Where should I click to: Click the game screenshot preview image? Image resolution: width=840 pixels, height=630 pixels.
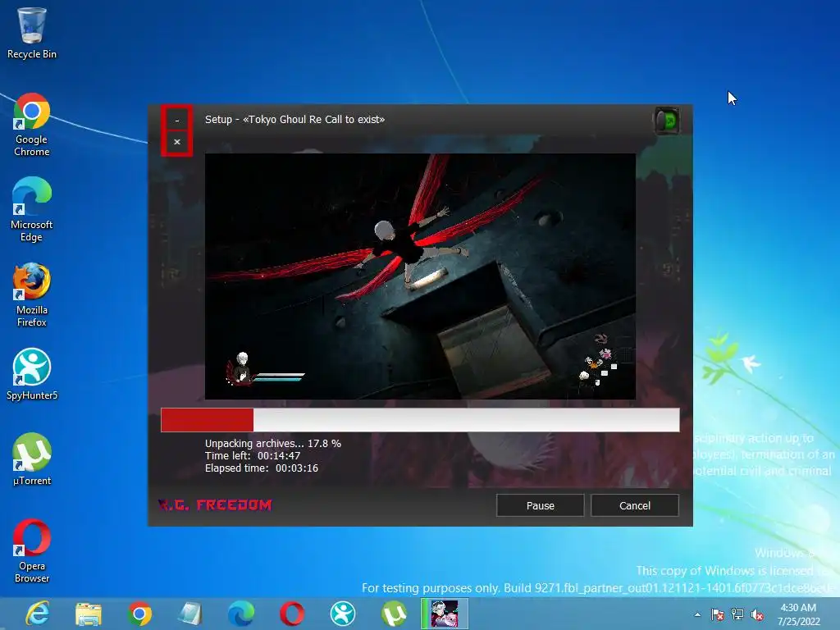(x=420, y=276)
